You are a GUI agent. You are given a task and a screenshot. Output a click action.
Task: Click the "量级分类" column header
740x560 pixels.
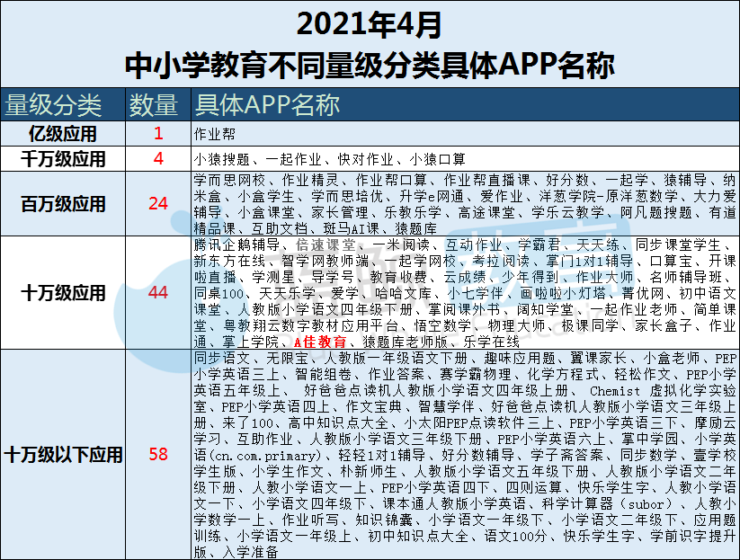(x=55, y=105)
